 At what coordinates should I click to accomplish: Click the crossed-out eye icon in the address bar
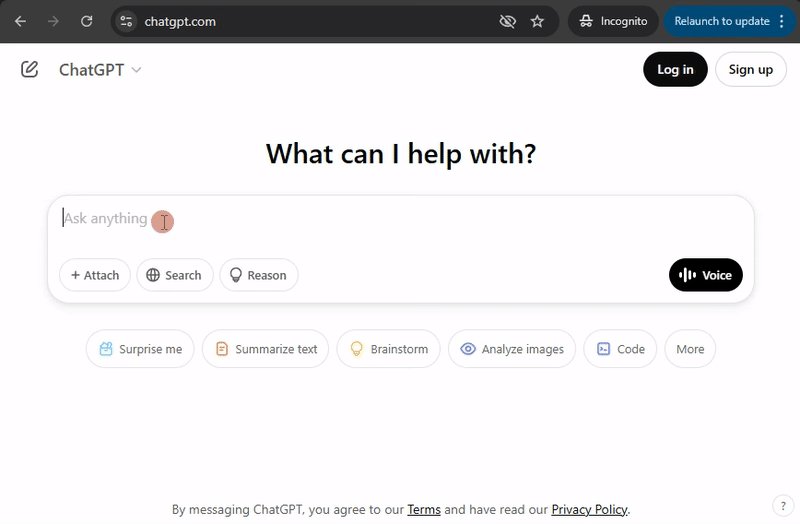point(507,21)
